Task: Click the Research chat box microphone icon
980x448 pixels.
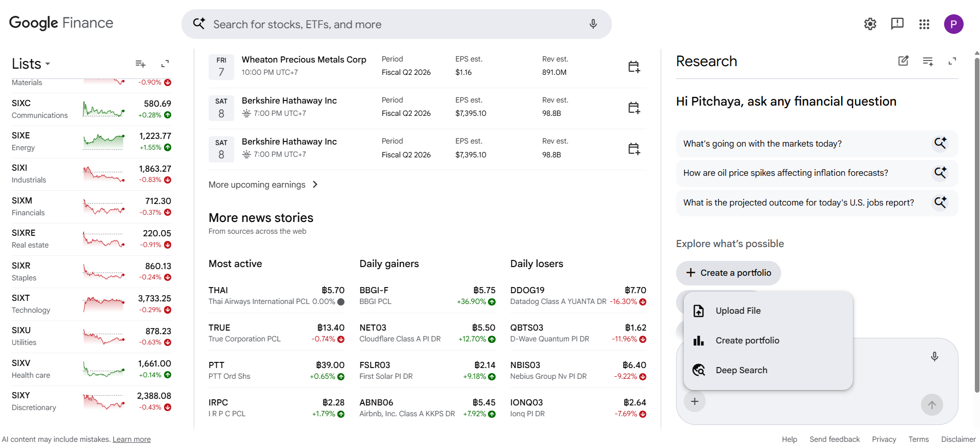Action: (x=934, y=357)
